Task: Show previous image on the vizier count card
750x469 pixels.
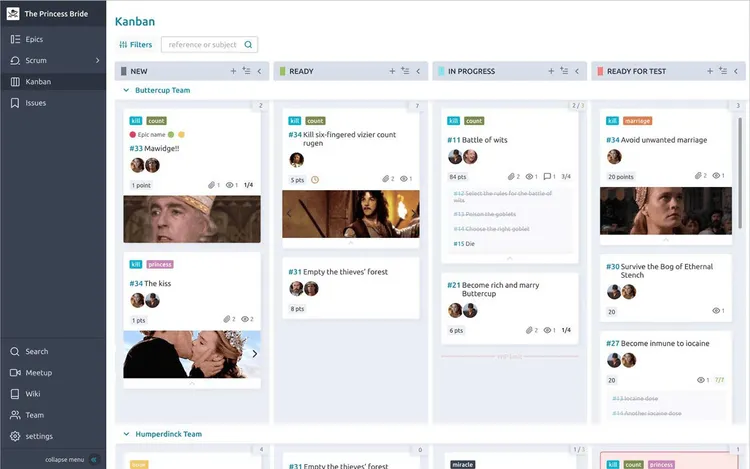Action: click(x=288, y=214)
